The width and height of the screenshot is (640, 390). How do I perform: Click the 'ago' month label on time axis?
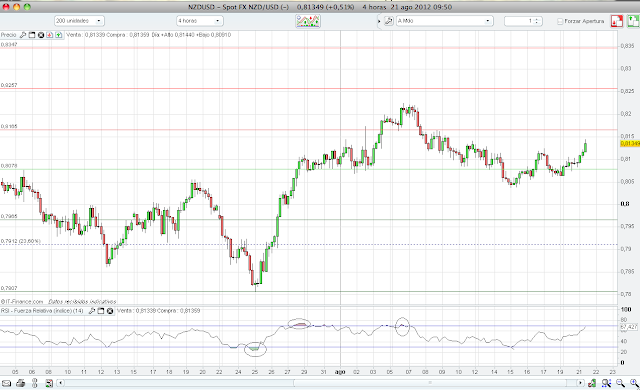click(340, 372)
